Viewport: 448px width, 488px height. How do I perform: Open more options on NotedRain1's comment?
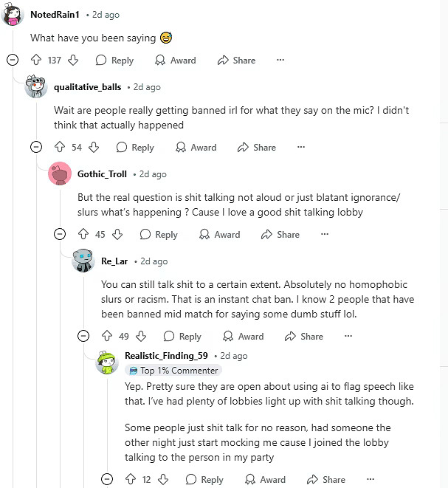click(280, 61)
